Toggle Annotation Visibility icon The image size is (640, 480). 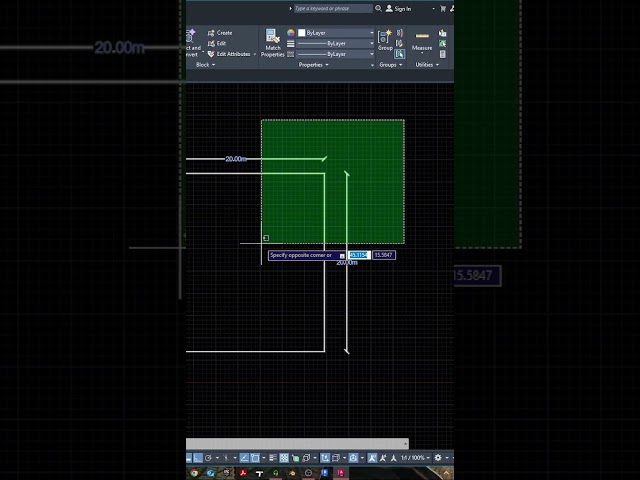pos(372,458)
